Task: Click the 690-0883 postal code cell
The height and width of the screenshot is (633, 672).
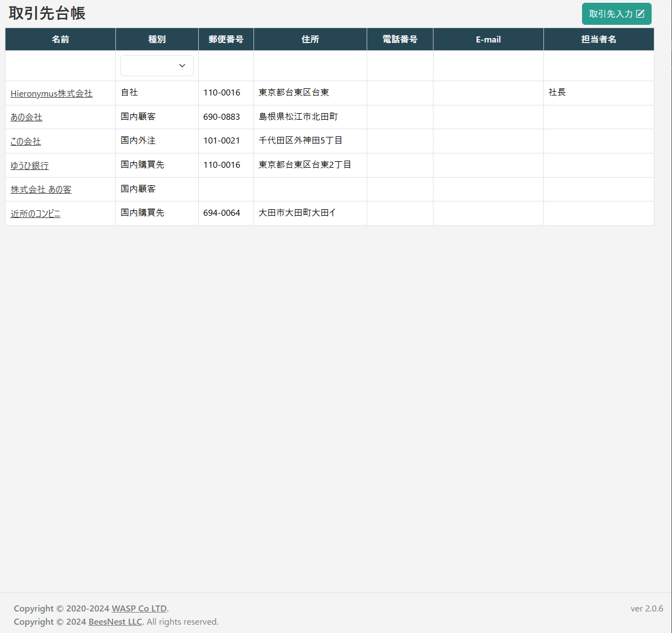Action: point(221,116)
